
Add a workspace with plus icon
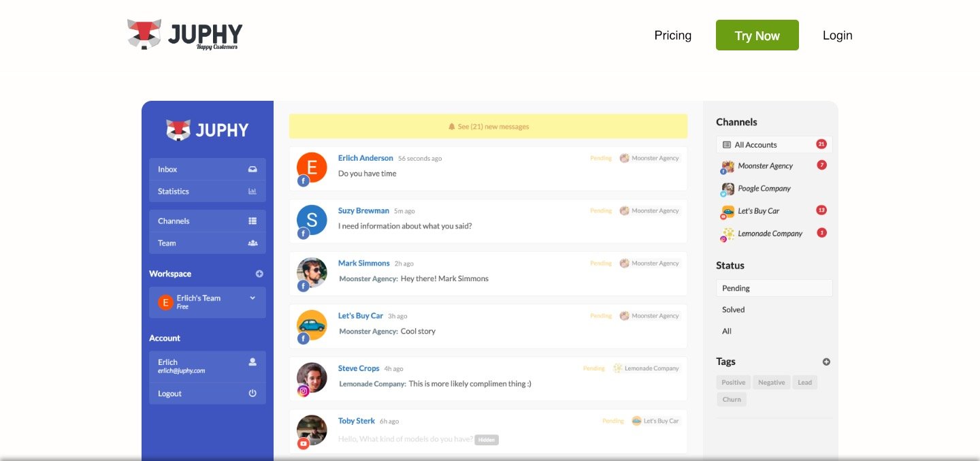[x=259, y=274]
